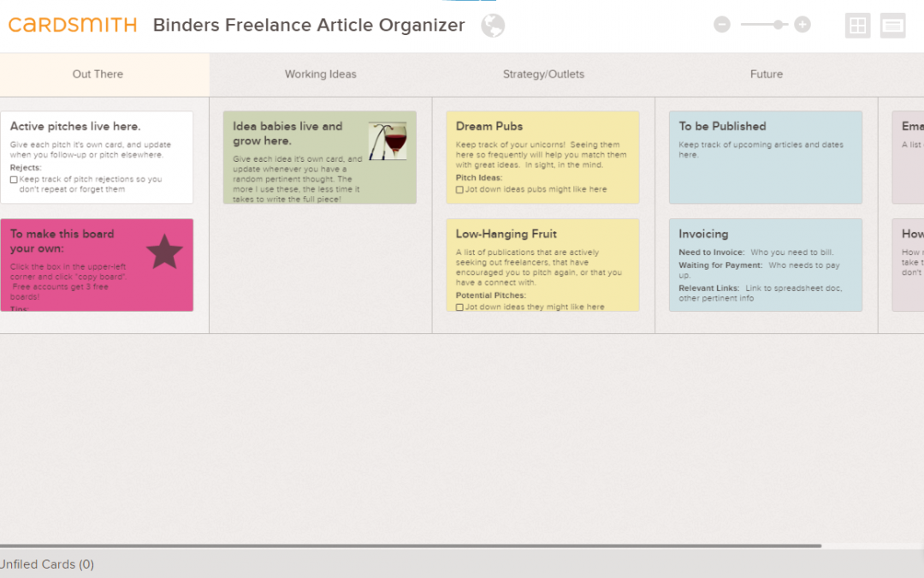
Task: Select the Future column header
Action: tap(766, 74)
